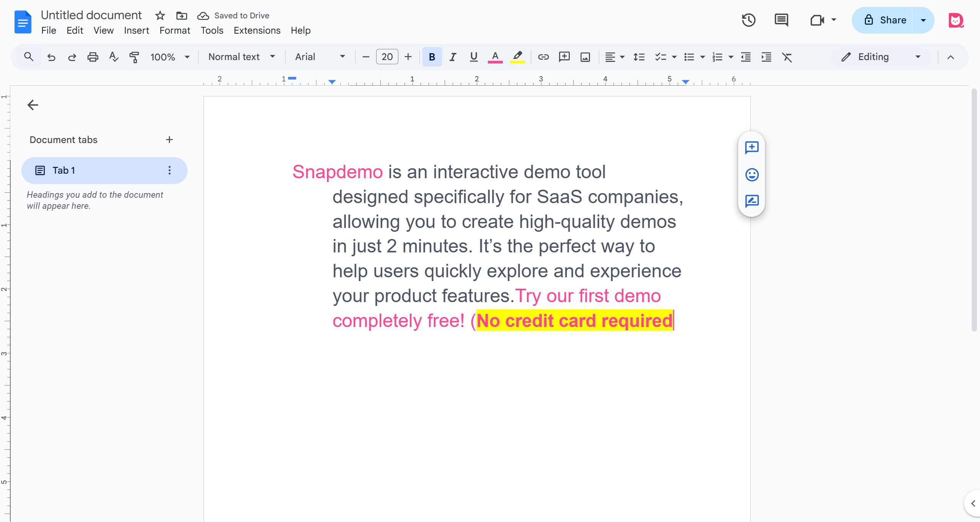980x522 pixels.
Task: Undo last action
Action: tap(51, 57)
